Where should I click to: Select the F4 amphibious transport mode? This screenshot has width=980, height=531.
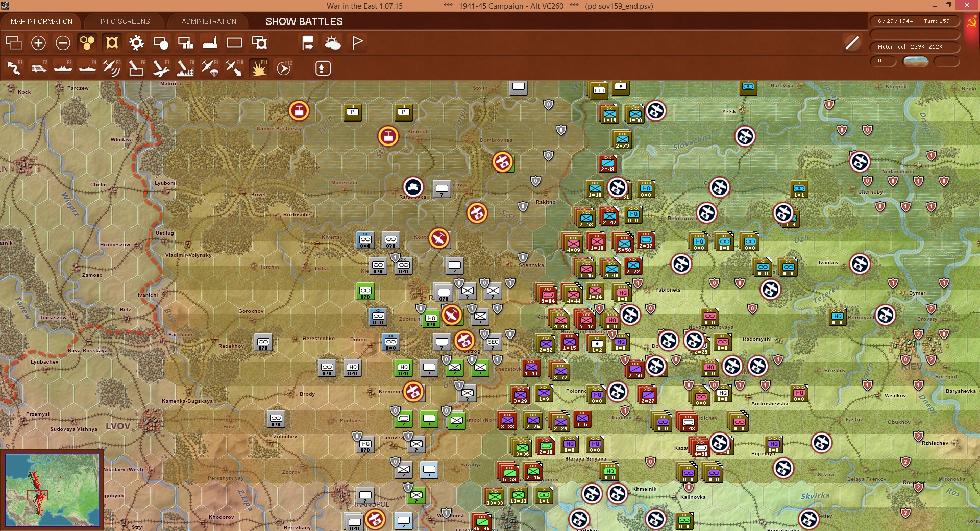coord(88,68)
